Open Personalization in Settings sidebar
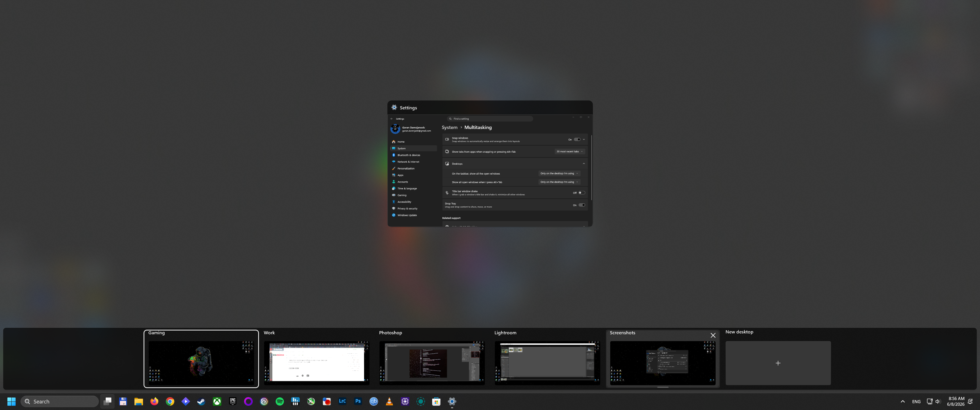This screenshot has width=980, height=410. 414,169
